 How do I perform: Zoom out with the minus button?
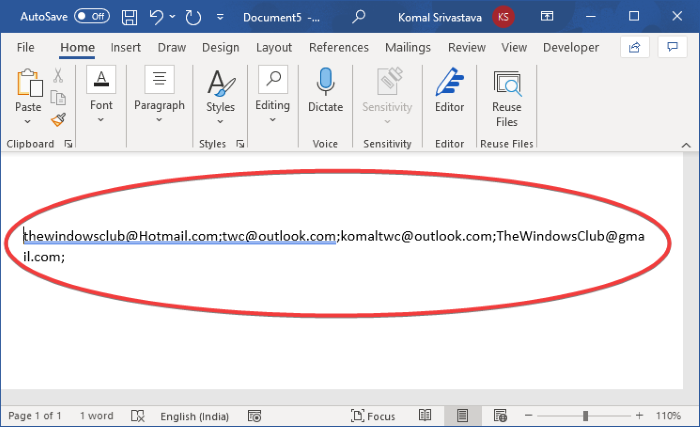529,416
